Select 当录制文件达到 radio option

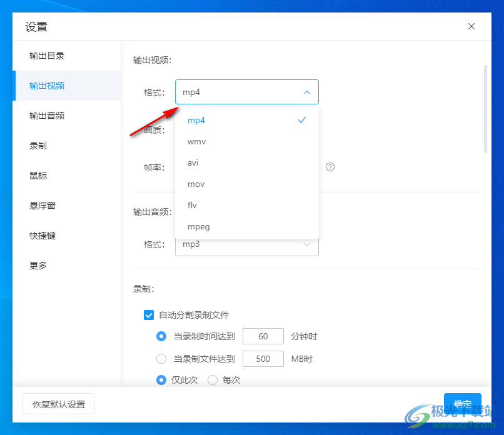(161, 359)
